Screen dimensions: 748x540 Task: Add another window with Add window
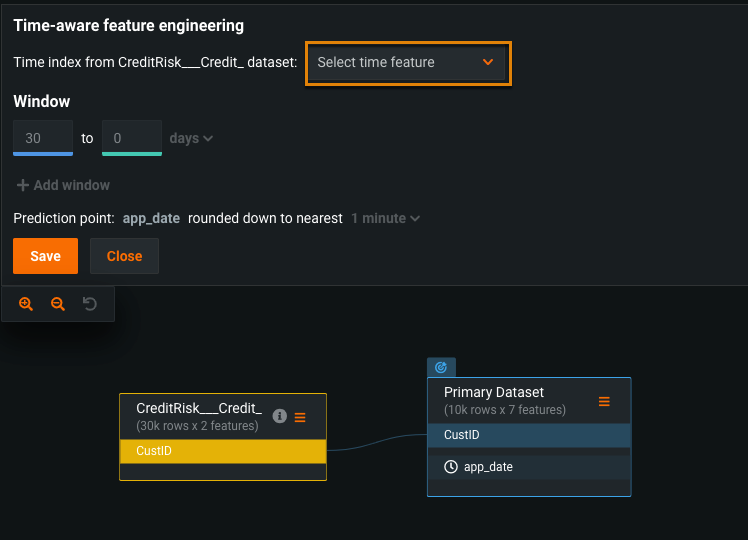[63, 185]
